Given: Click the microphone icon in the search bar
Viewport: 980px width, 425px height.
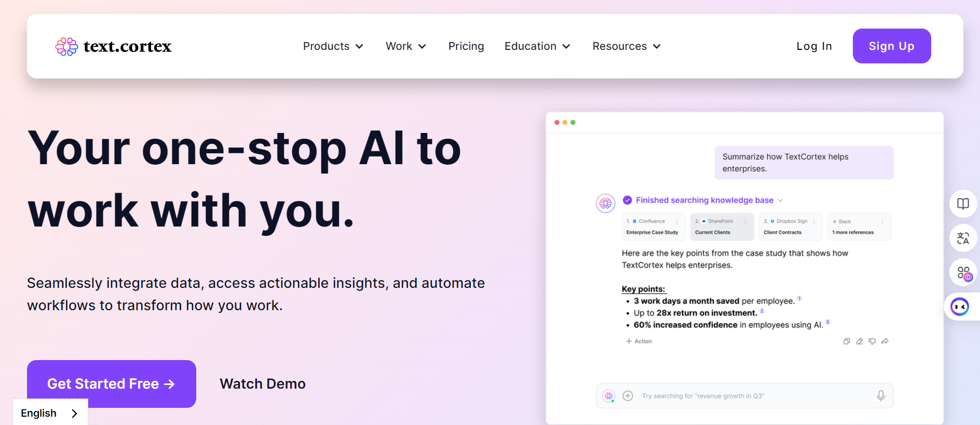Looking at the screenshot, I should point(881,396).
